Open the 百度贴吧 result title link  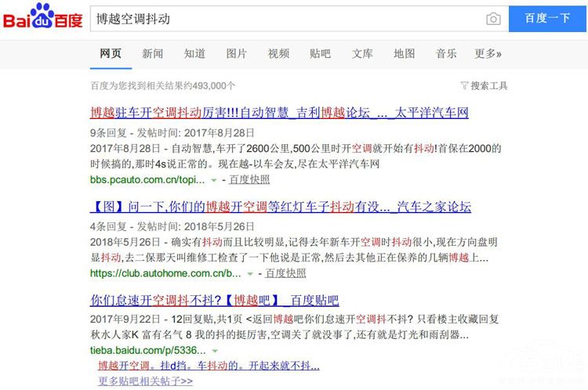[214, 300]
